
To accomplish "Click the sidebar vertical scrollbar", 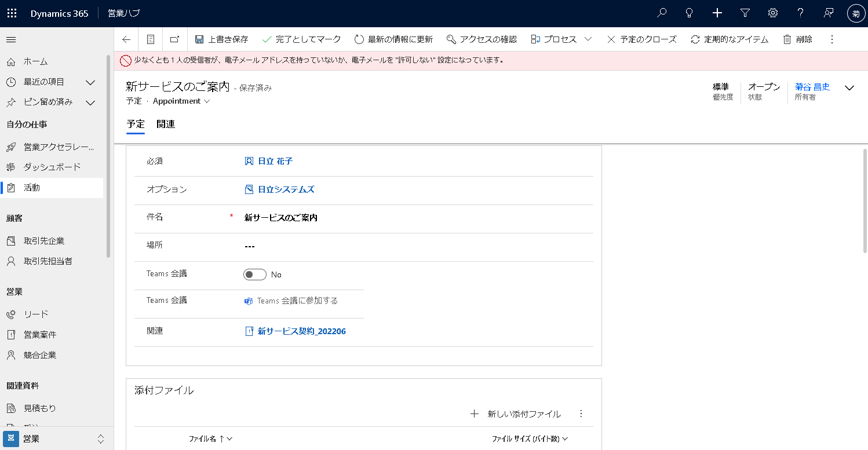I will pyautogui.click(x=108, y=156).
